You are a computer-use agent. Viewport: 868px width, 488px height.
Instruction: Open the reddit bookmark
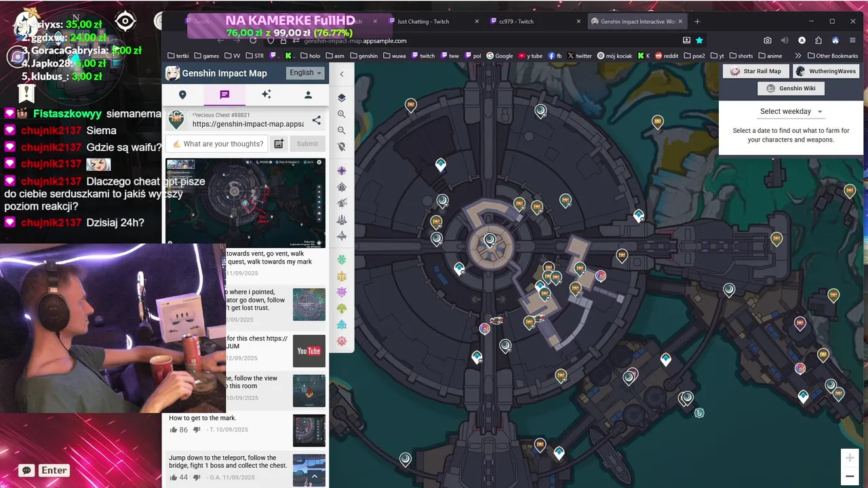666,56
